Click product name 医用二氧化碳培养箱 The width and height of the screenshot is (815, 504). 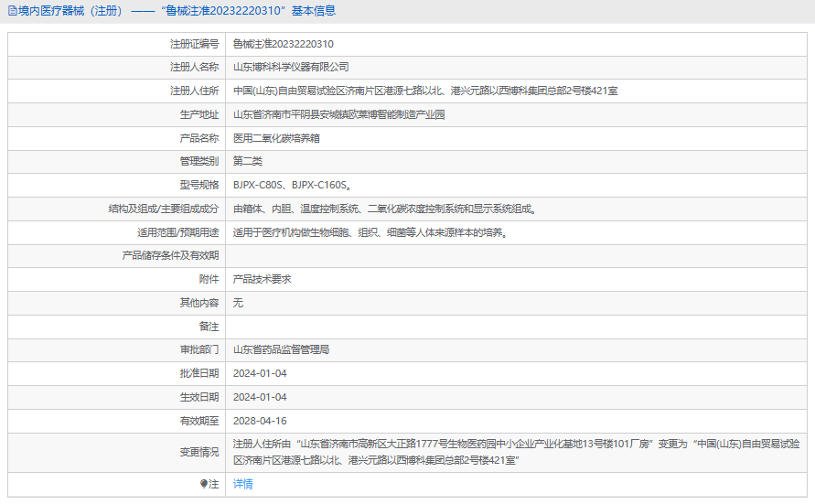[x=276, y=138]
